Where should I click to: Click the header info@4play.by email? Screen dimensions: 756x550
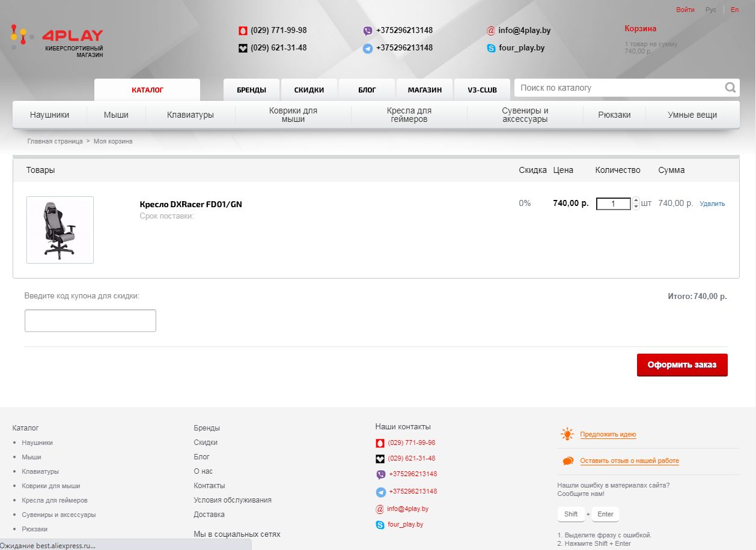click(525, 31)
